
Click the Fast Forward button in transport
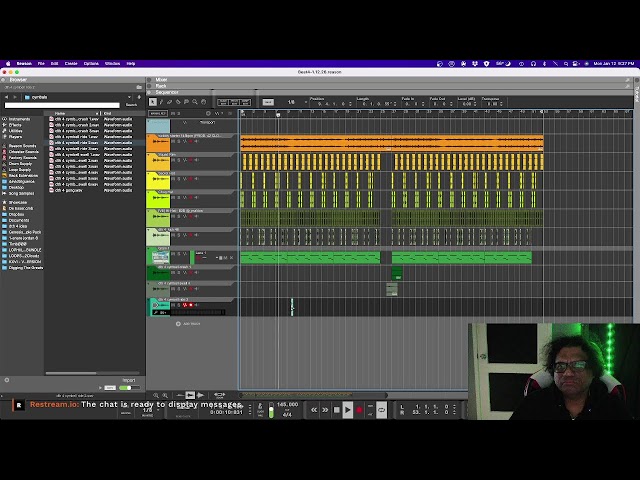click(x=325, y=410)
